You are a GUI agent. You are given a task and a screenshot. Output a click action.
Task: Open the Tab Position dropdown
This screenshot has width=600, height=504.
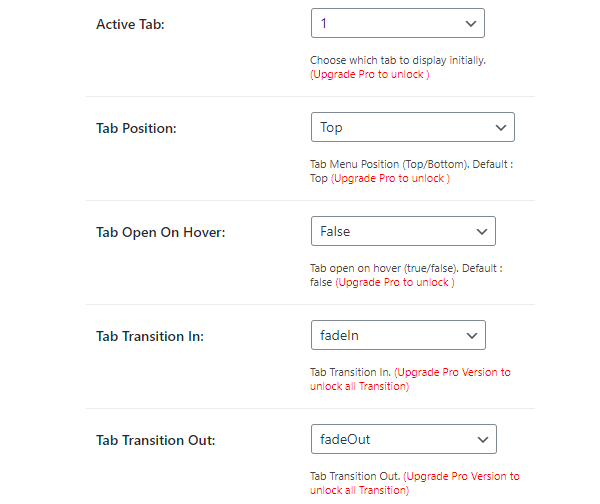(x=412, y=127)
